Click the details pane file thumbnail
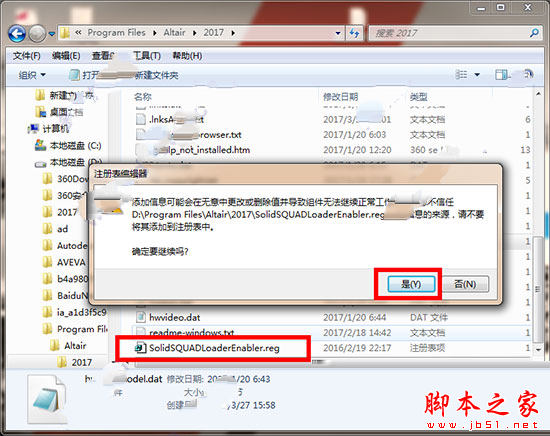This screenshot has height=436, width=550. (x=47, y=399)
